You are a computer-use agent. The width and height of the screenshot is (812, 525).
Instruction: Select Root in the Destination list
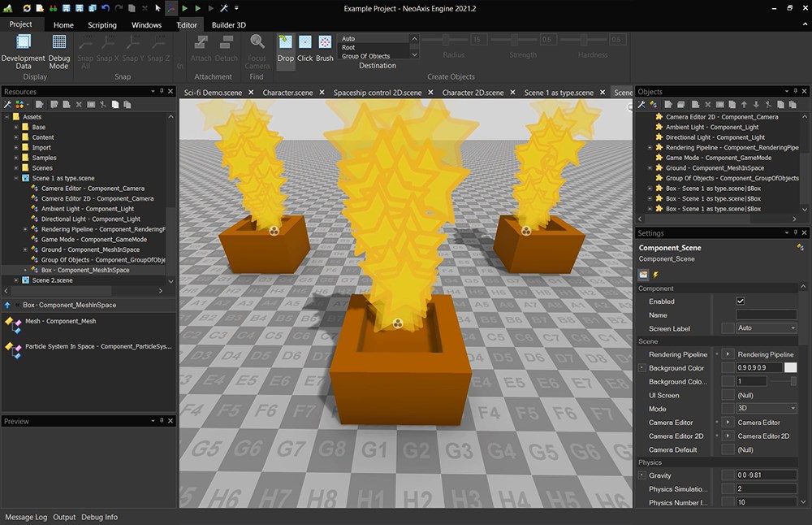pyautogui.click(x=374, y=47)
